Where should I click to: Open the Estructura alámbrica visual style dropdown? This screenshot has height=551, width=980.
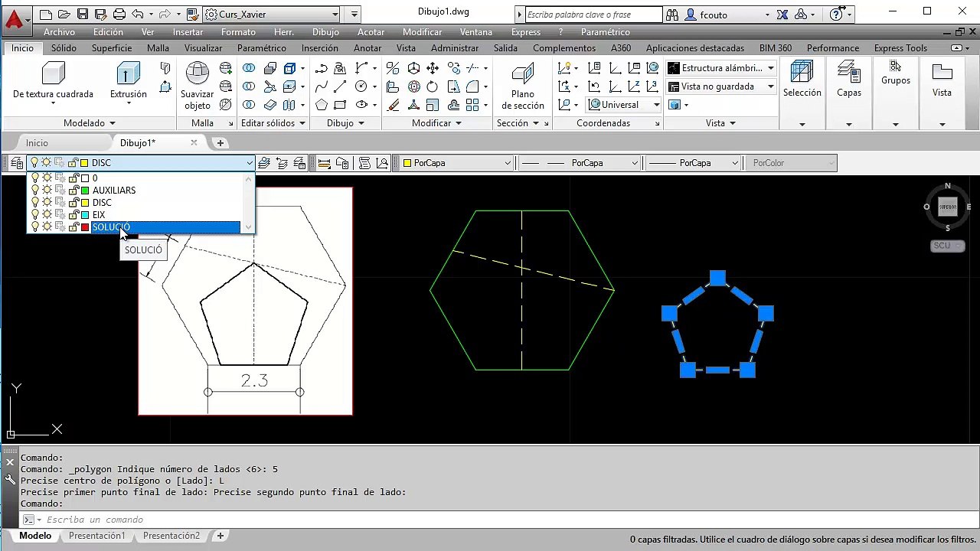[x=721, y=68]
